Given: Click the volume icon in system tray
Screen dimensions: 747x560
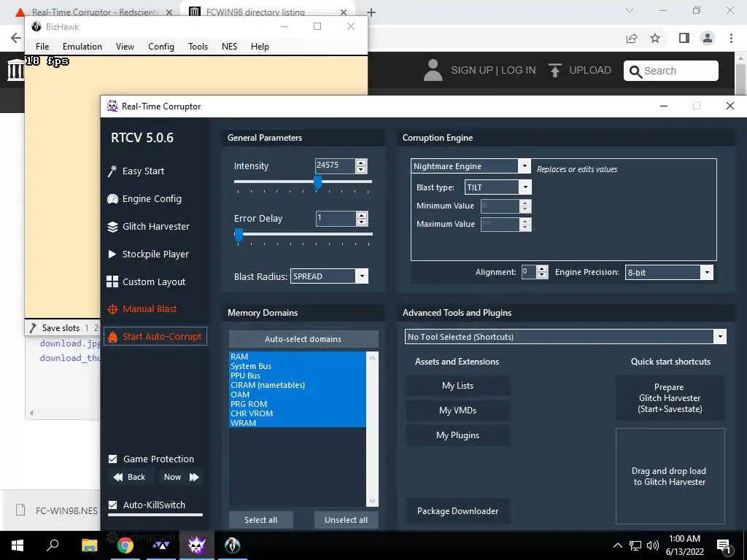Looking at the screenshot, I should point(653,545).
